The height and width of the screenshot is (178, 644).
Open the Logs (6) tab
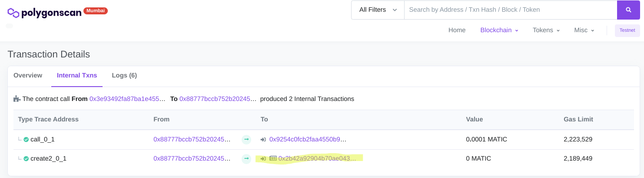pyautogui.click(x=124, y=75)
